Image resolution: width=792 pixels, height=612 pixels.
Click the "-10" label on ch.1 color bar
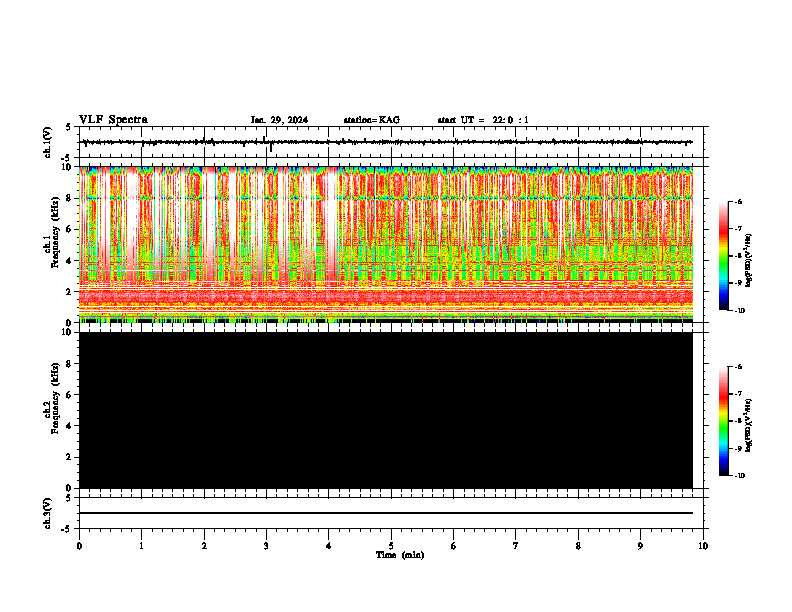tap(739, 311)
